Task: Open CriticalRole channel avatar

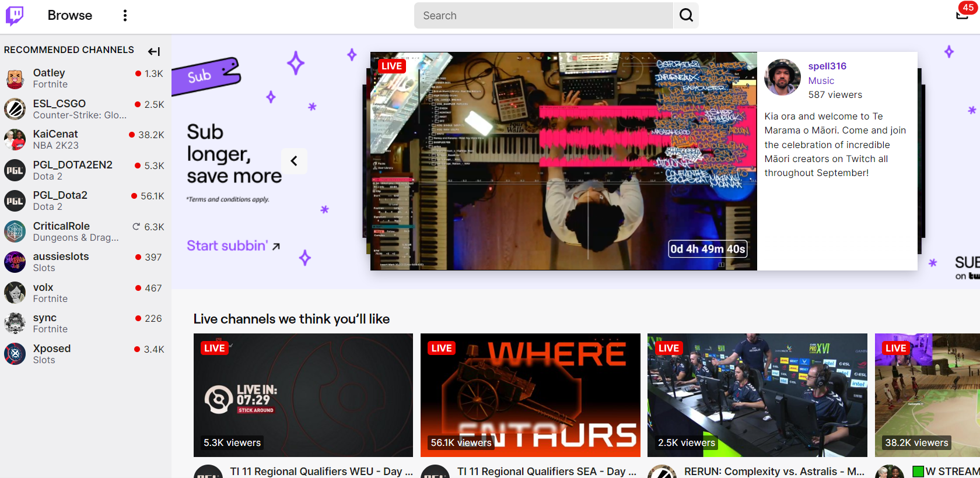Action: click(x=15, y=231)
